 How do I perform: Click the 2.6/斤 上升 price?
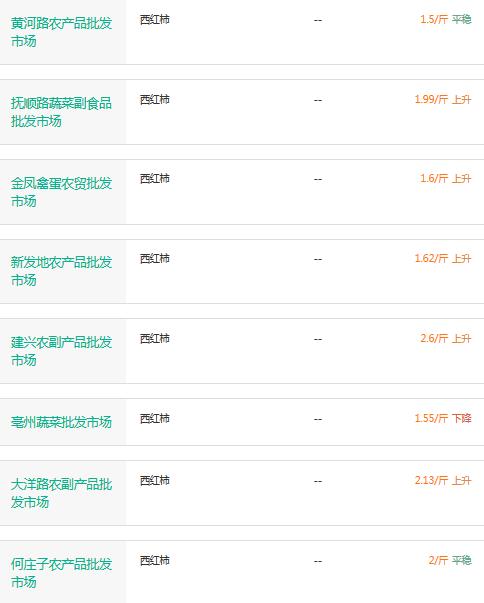pos(446,338)
